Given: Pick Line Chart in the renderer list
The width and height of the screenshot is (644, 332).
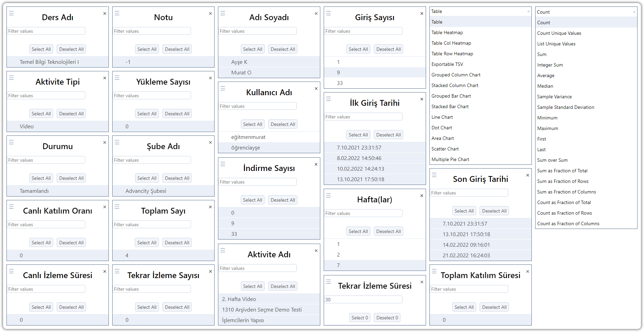Looking at the screenshot, I should coord(442,117).
